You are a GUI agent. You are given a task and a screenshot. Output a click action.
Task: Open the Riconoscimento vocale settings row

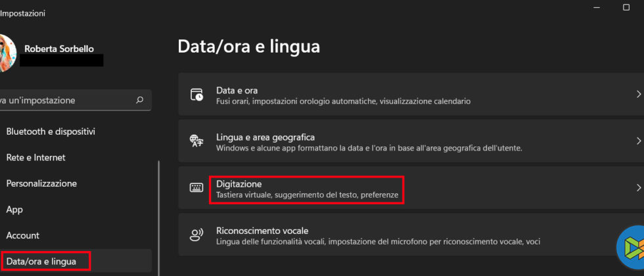coord(394,235)
